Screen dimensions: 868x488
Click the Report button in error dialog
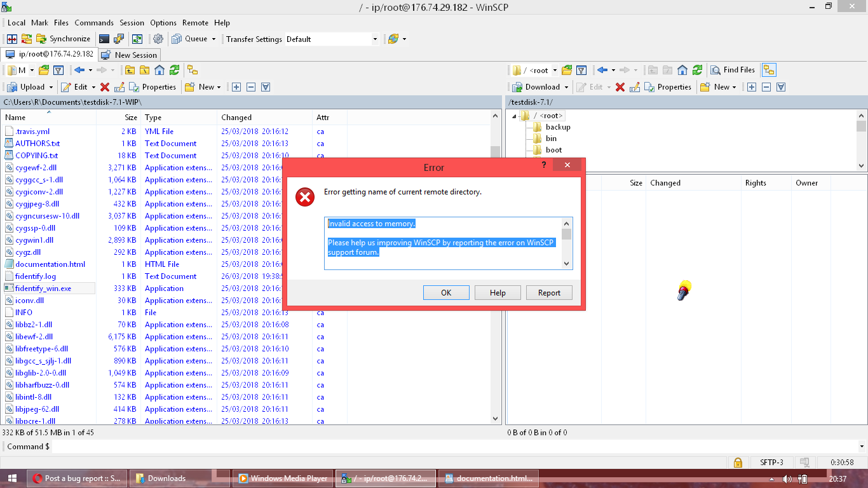[x=549, y=292]
